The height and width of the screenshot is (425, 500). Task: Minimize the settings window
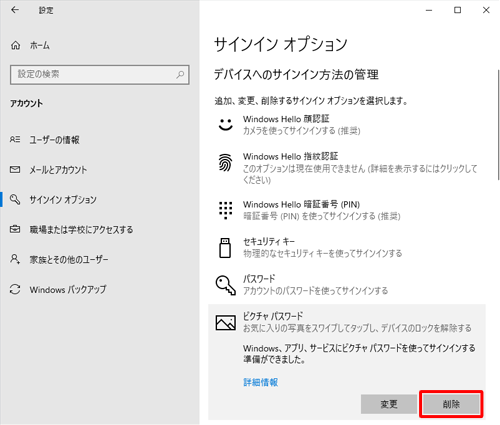(429, 10)
